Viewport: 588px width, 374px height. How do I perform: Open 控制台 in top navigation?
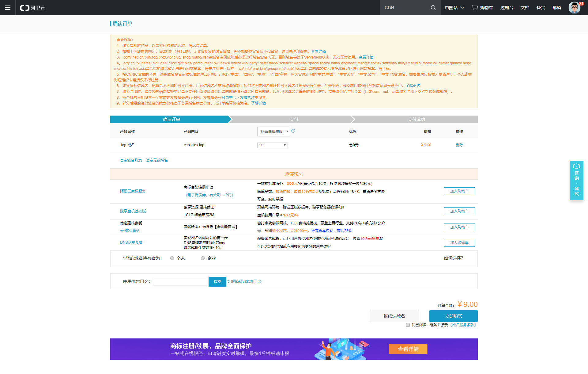[x=507, y=8]
